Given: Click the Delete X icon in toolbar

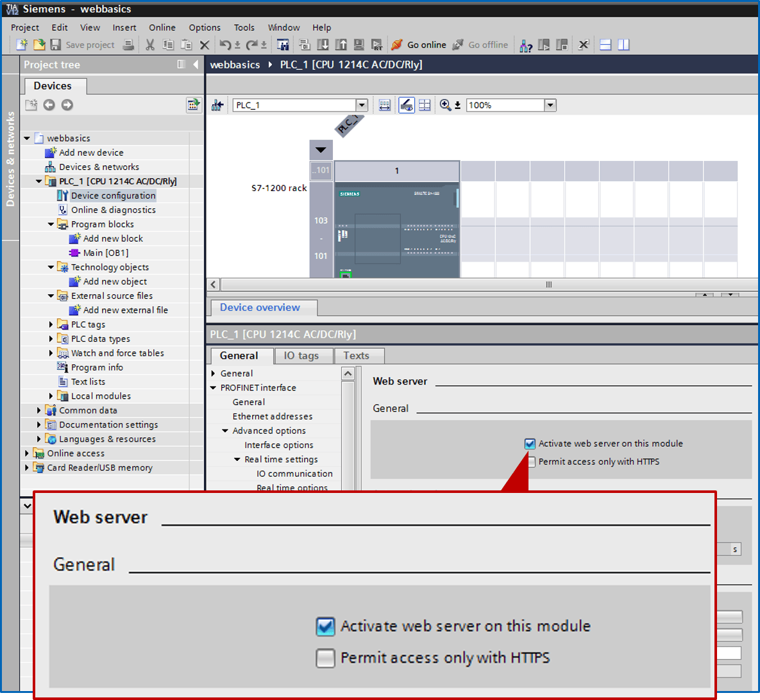Looking at the screenshot, I should pos(205,45).
